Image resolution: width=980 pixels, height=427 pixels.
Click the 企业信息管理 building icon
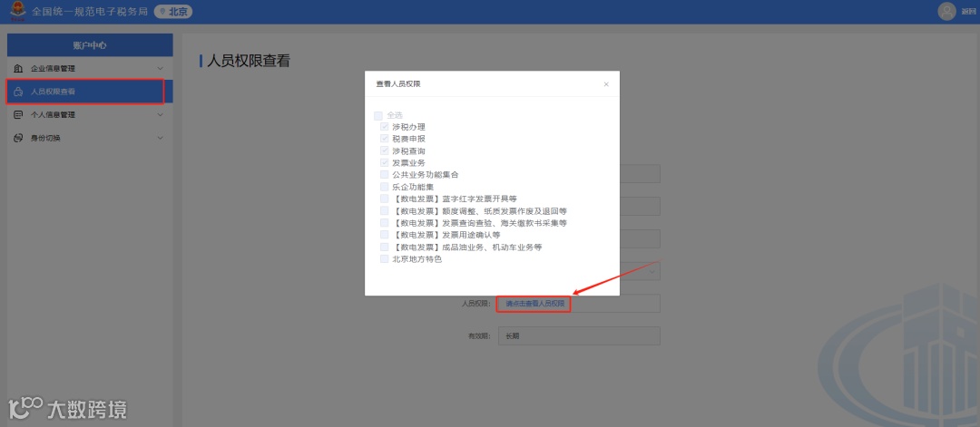[x=18, y=68]
